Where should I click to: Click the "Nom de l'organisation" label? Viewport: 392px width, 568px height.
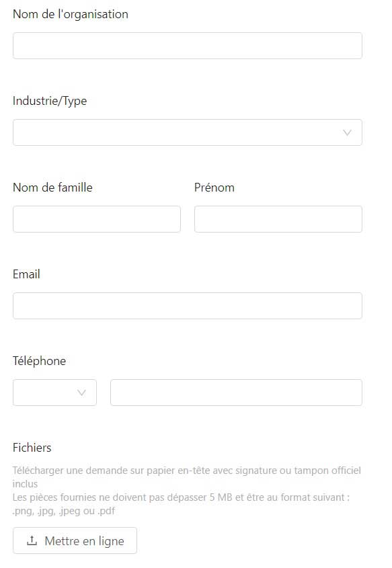pyautogui.click(x=71, y=14)
